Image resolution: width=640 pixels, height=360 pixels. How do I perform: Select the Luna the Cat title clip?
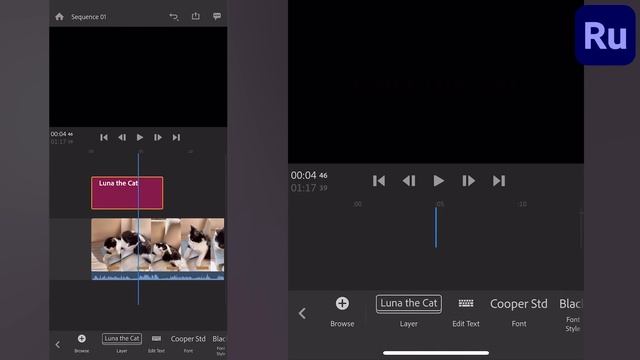127,193
